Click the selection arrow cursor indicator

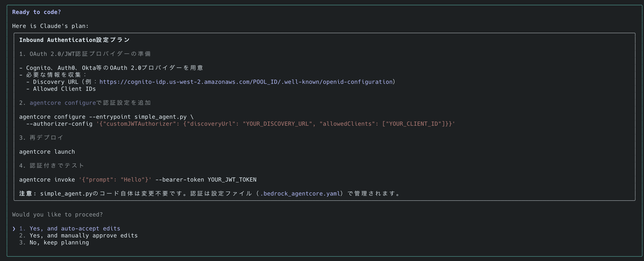14,229
